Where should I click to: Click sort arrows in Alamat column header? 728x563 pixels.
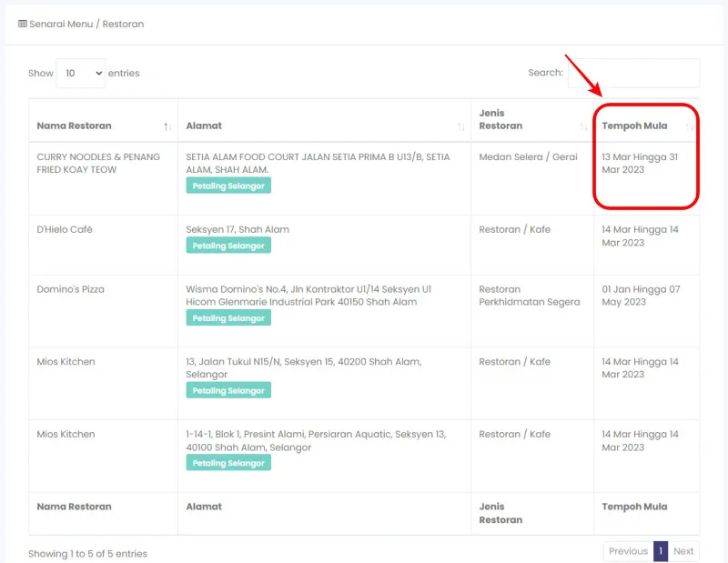(x=460, y=126)
